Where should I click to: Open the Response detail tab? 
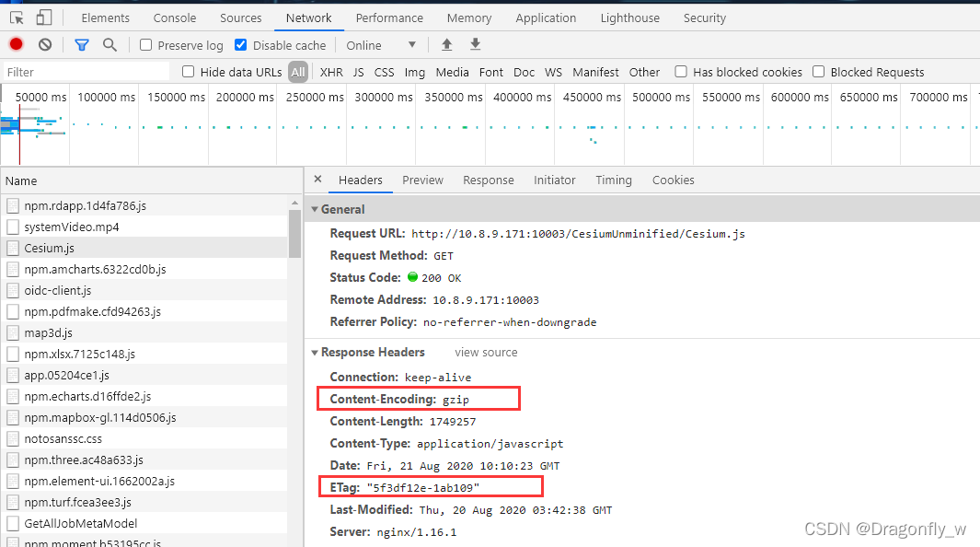coord(488,180)
